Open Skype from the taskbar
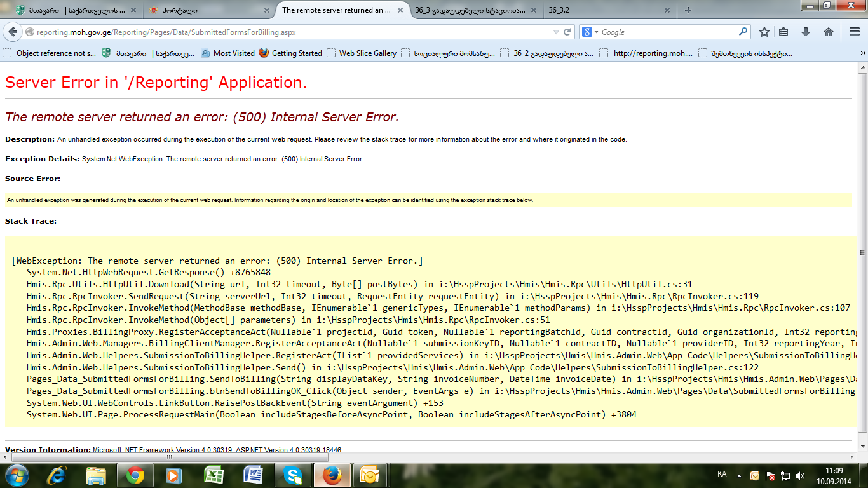This screenshot has width=868, height=488. click(x=293, y=475)
